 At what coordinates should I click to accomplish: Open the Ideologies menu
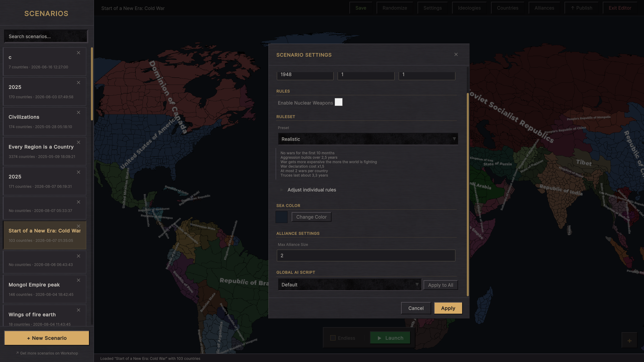coord(469,8)
